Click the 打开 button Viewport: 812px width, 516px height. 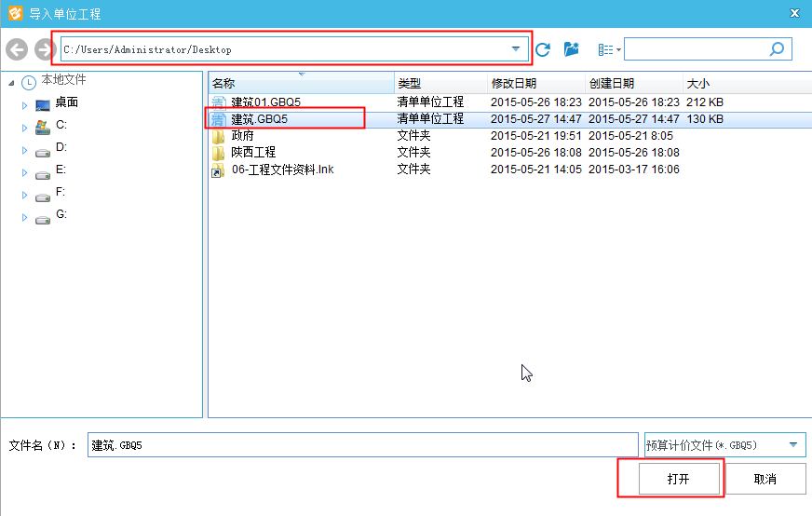coord(679,479)
